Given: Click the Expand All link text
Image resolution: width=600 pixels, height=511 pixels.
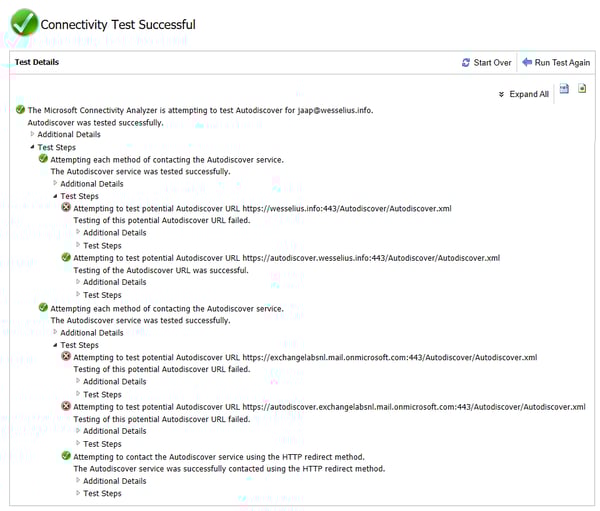Looking at the screenshot, I should click(529, 94).
